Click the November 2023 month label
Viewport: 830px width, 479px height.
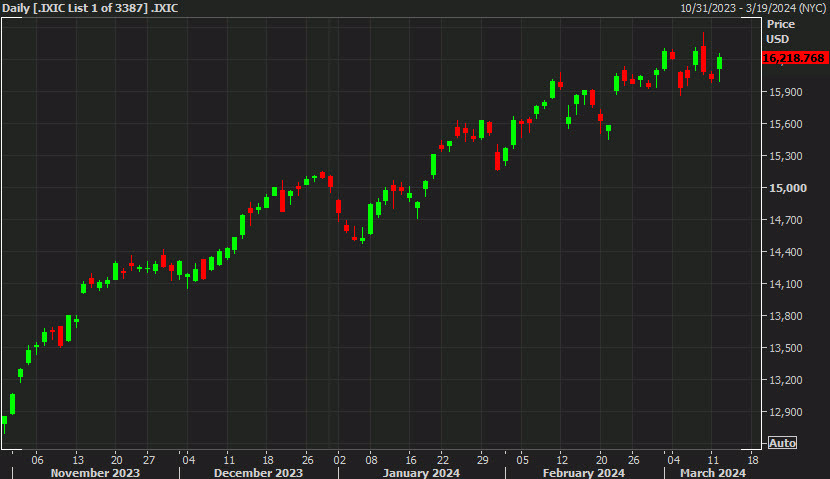click(x=95, y=473)
